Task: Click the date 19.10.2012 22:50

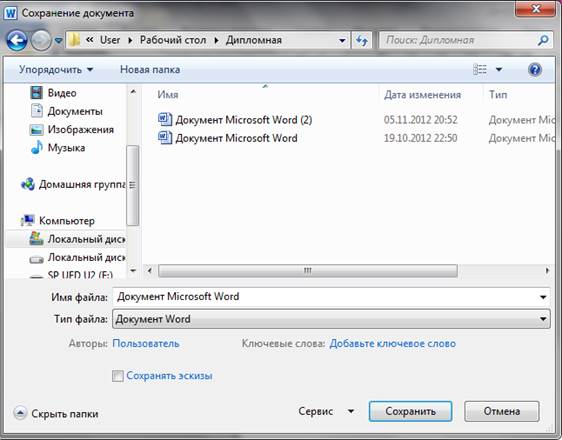Action: point(420,138)
